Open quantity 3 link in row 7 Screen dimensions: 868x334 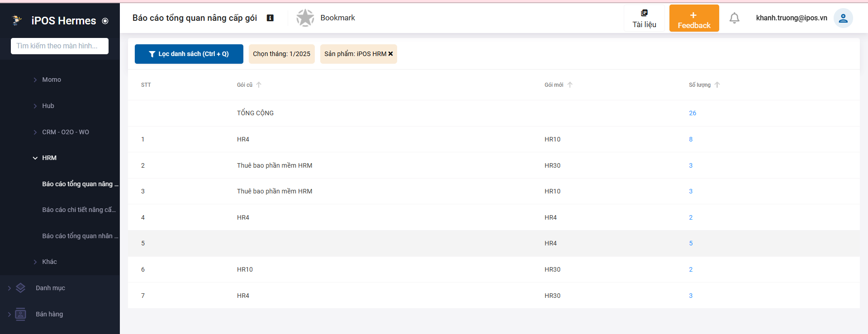691,296
